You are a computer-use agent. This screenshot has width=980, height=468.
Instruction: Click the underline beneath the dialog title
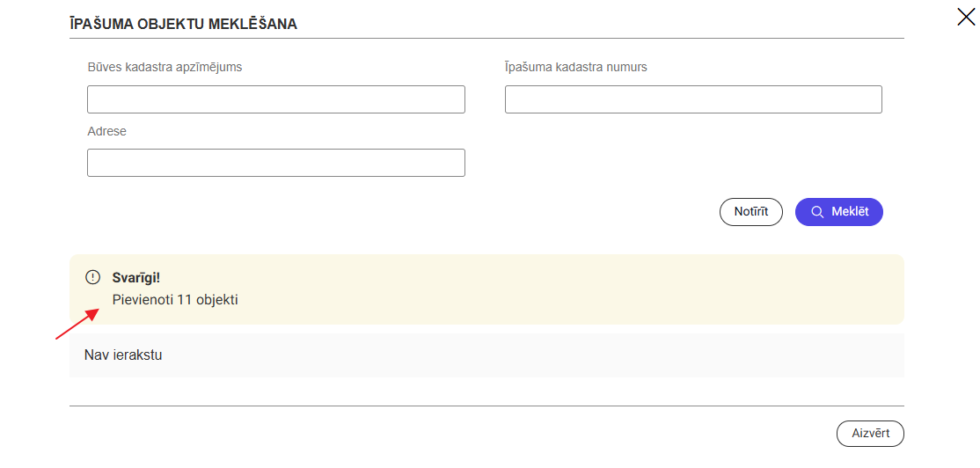pos(486,39)
